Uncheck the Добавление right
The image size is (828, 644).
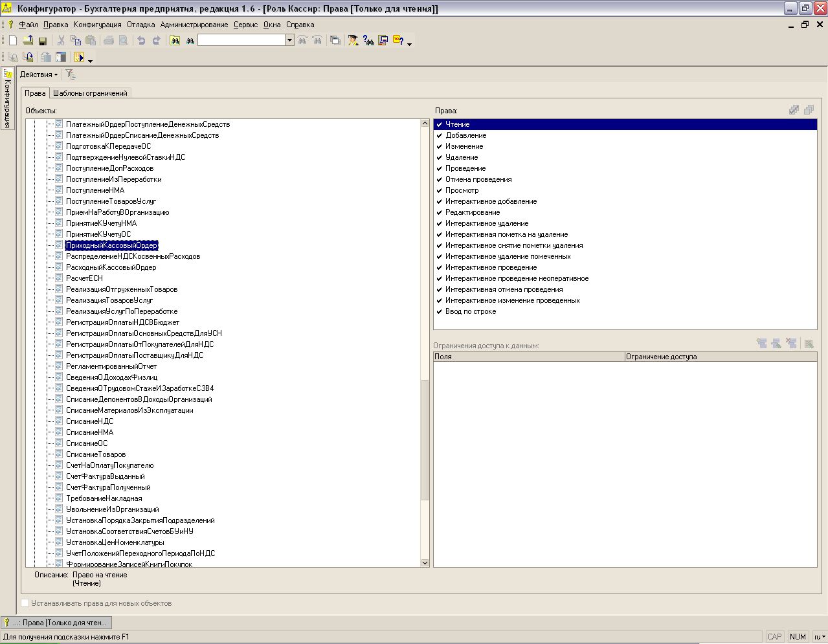tap(440, 135)
